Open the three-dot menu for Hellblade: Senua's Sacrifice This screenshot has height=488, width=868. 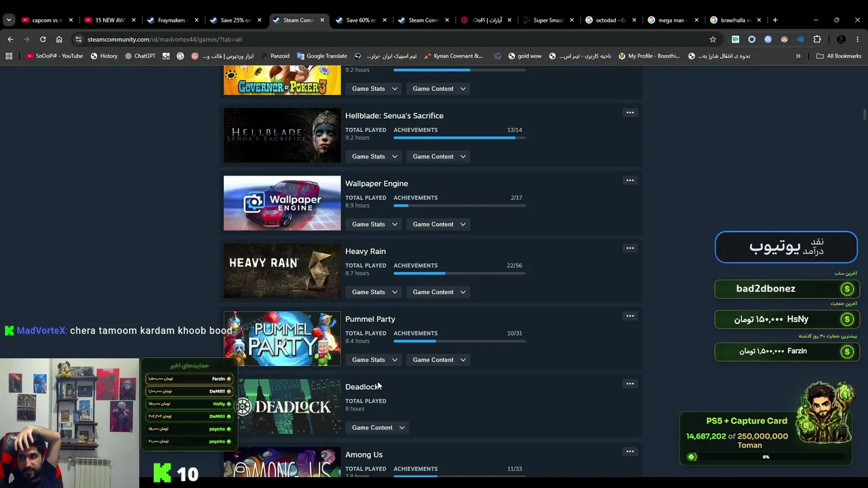(x=630, y=113)
